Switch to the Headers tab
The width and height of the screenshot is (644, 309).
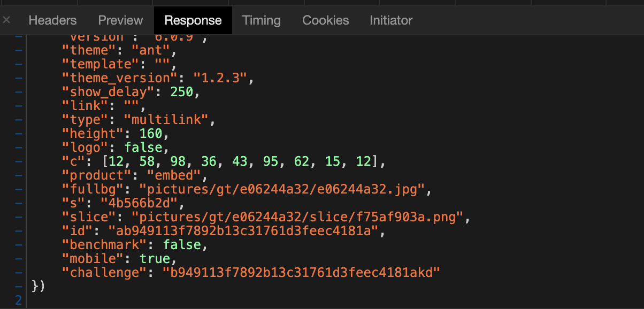[52, 20]
